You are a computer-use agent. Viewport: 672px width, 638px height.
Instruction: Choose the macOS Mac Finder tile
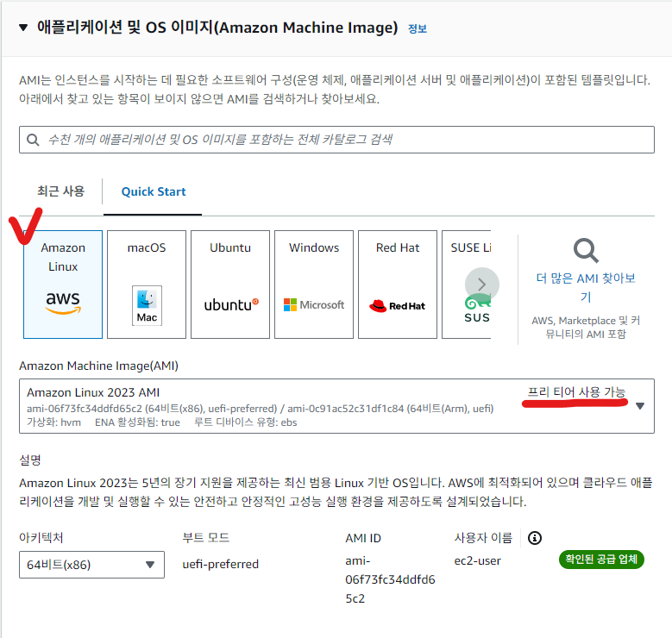[147, 285]
